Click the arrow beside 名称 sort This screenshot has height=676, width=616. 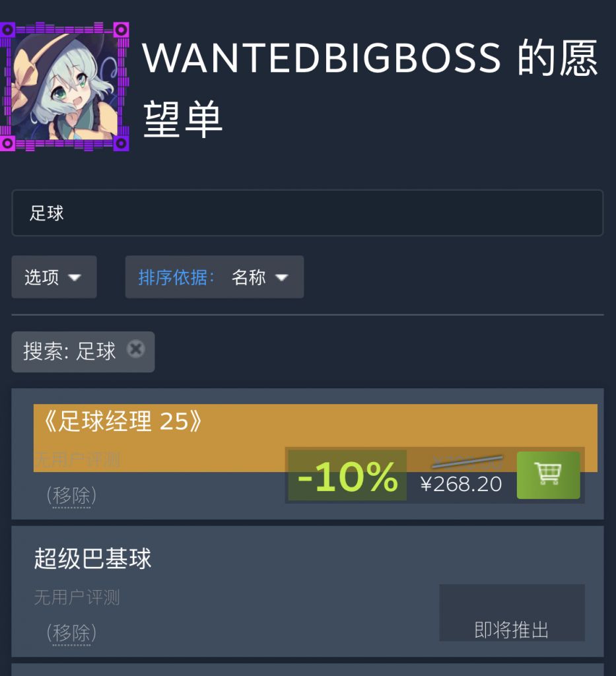coord(281,277)
